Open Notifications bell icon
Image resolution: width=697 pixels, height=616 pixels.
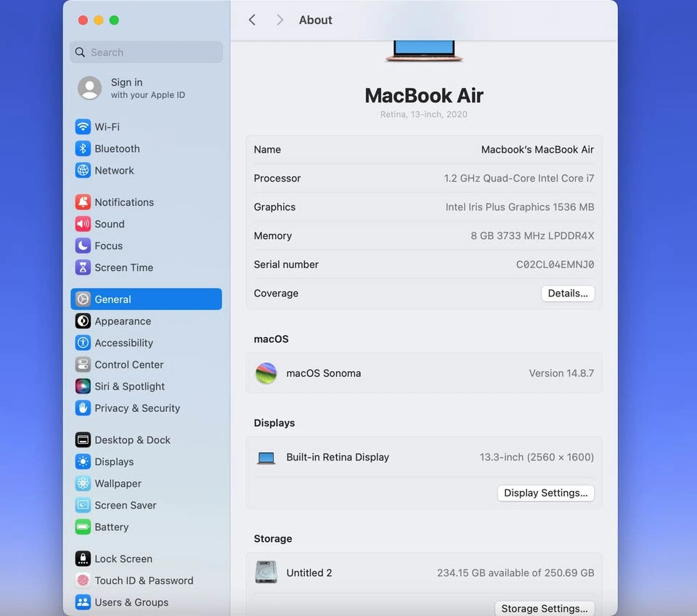pyautogui.click(x=83, y=202)
